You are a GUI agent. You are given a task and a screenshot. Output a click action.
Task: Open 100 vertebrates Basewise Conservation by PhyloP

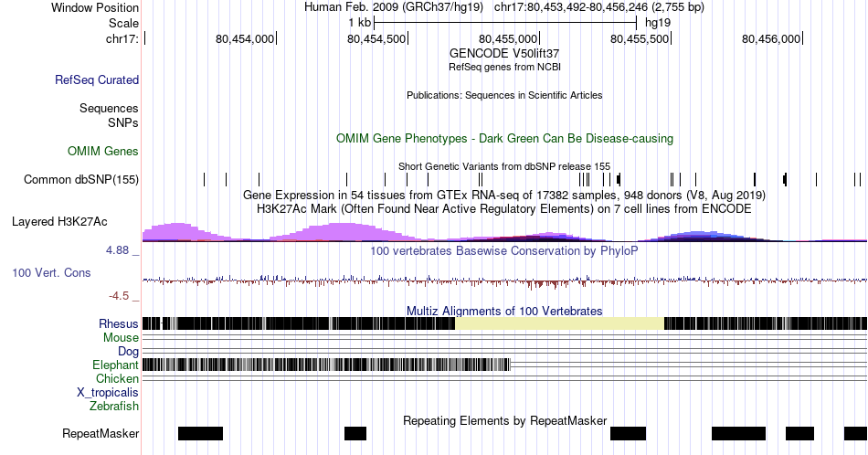point(504,250)
